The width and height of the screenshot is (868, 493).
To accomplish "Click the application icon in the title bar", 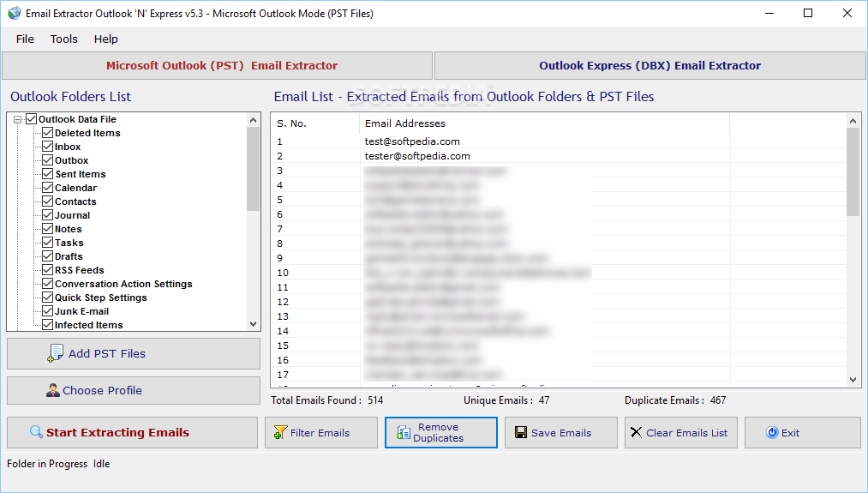I will pyautogui.click(x=14, y=14).
